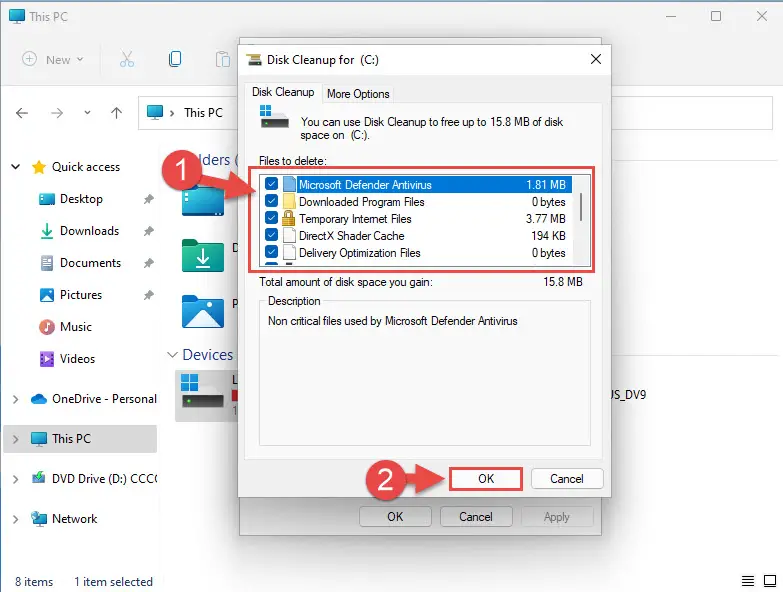Expand the This PC tree node
The height and width of the screenshot is (592, 783).
click(x=15, y=439)
